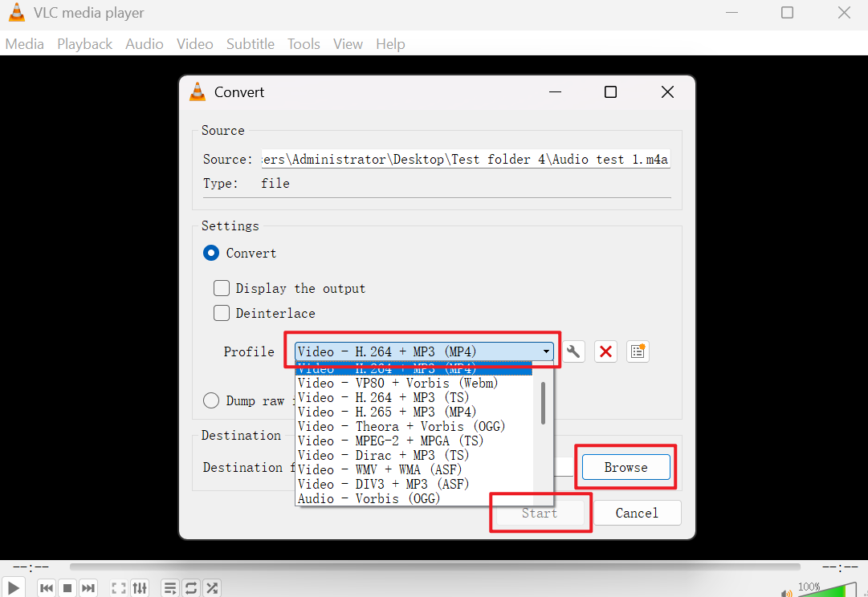Viewport: 868px width, 597px height.
Task: Choose Video - MPEG-2 + MPGA (TS) profile
Action: [x=414, y=441]
